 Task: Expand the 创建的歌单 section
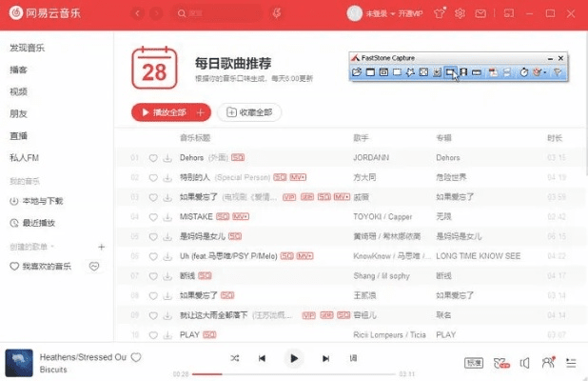coord(101,247)
